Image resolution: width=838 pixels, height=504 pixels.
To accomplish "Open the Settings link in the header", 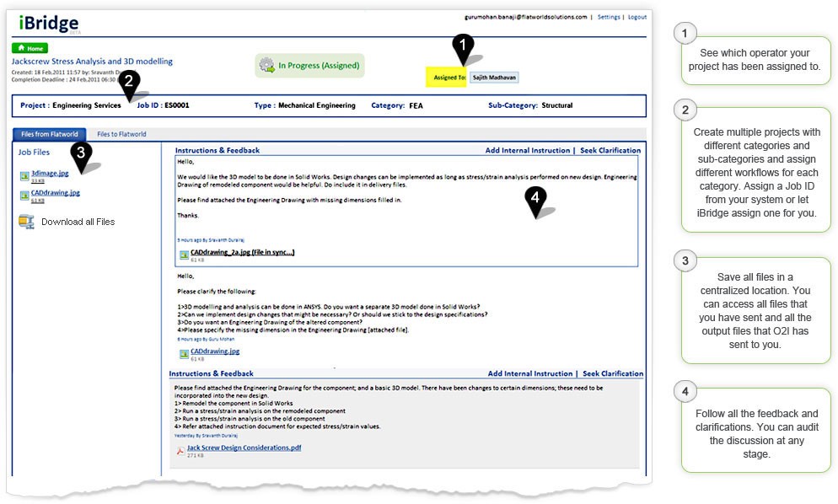I will [608, 17].
